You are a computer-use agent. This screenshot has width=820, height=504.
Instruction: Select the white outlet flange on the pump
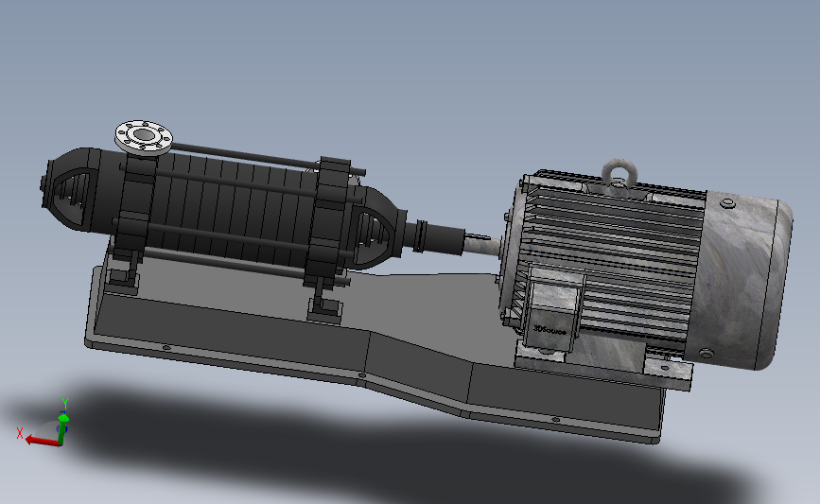(144, 137)
